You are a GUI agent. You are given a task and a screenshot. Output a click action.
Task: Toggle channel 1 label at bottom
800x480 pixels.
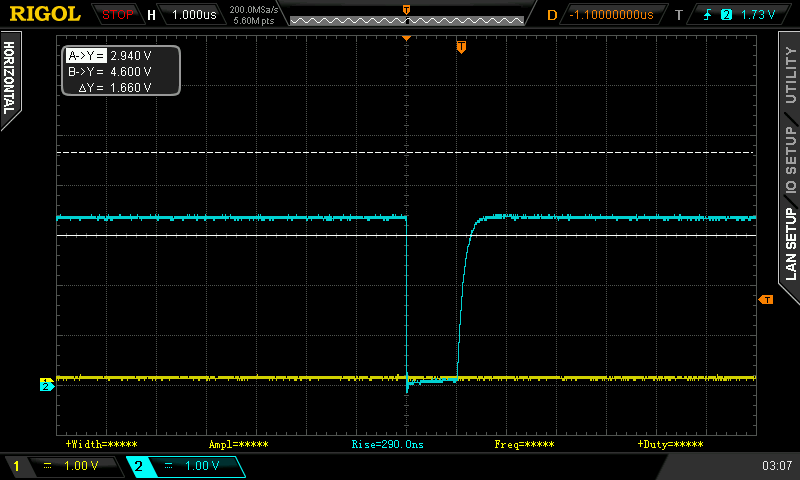(16, 466)
